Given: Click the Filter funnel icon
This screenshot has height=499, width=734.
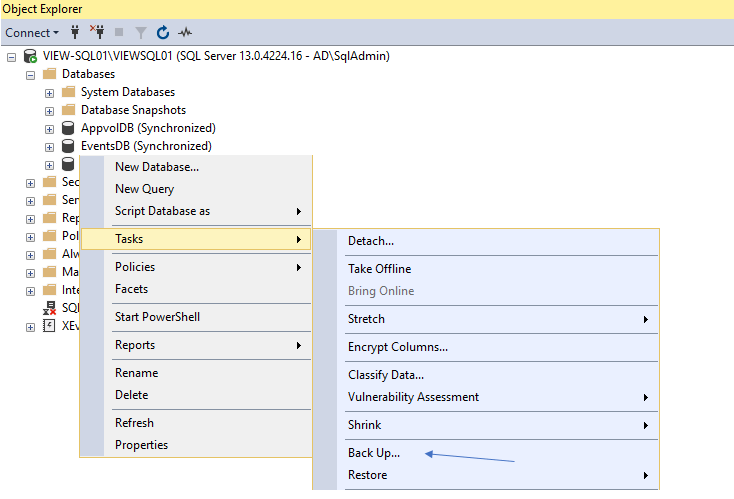Looking at the screenshot, I should click(141, 33).
